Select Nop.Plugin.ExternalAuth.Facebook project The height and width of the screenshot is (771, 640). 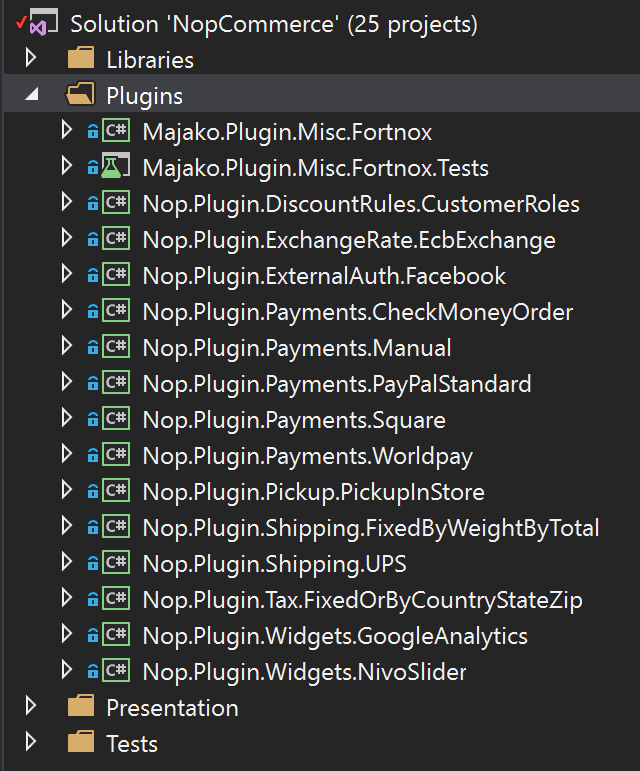324,275
